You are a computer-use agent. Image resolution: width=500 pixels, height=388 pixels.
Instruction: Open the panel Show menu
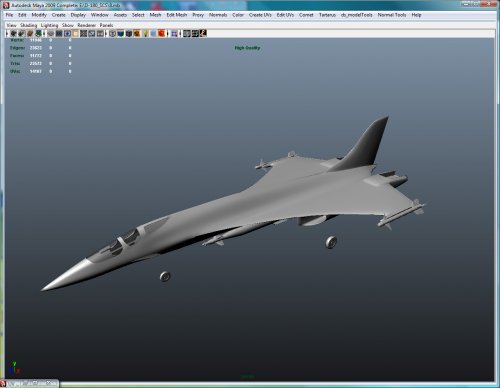pos(68,25)
